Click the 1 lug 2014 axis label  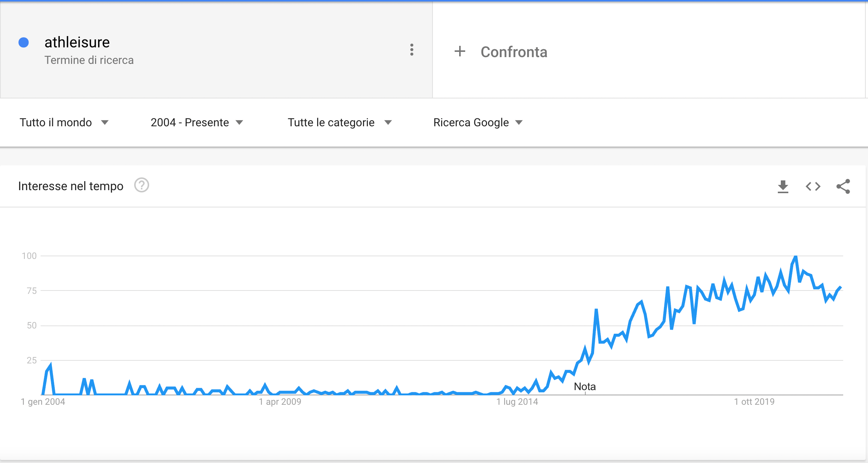click(517, 402)
